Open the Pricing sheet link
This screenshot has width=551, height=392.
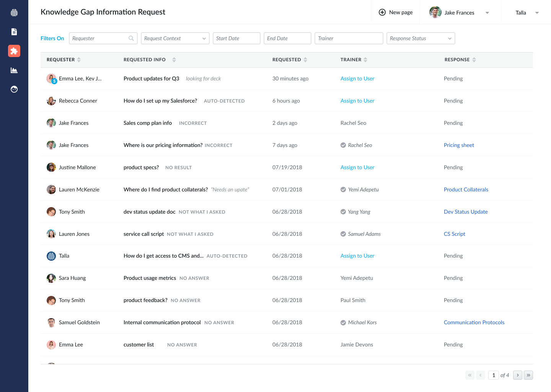click(x=459, y=145)
